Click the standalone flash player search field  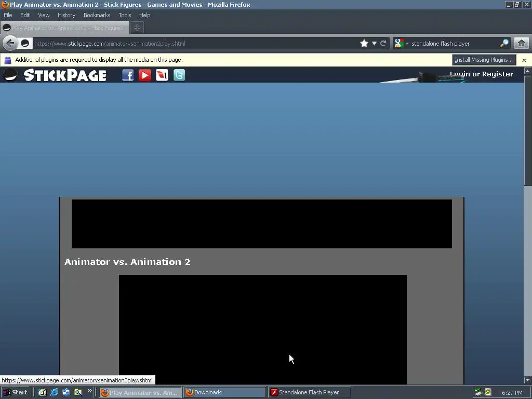(454, 44)
